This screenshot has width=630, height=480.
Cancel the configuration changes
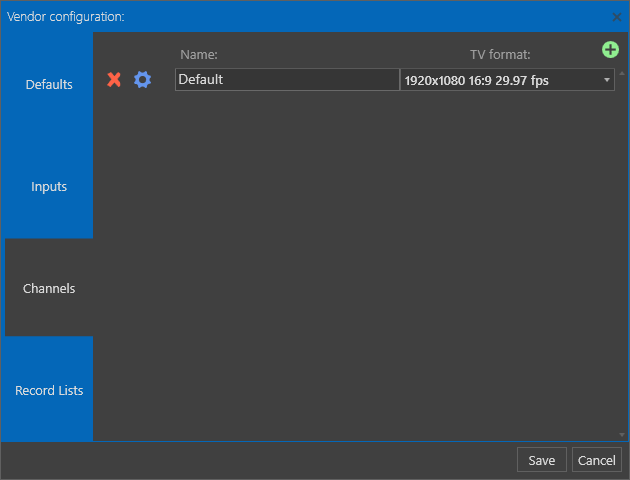pos(597,460)
